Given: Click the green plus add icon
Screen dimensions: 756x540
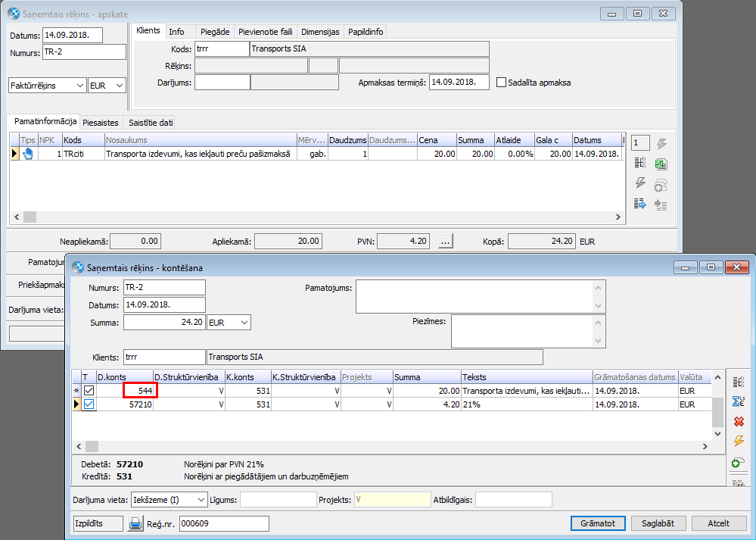Looking at the screenshot, I should pyautogui.click(x=739, y=461).
